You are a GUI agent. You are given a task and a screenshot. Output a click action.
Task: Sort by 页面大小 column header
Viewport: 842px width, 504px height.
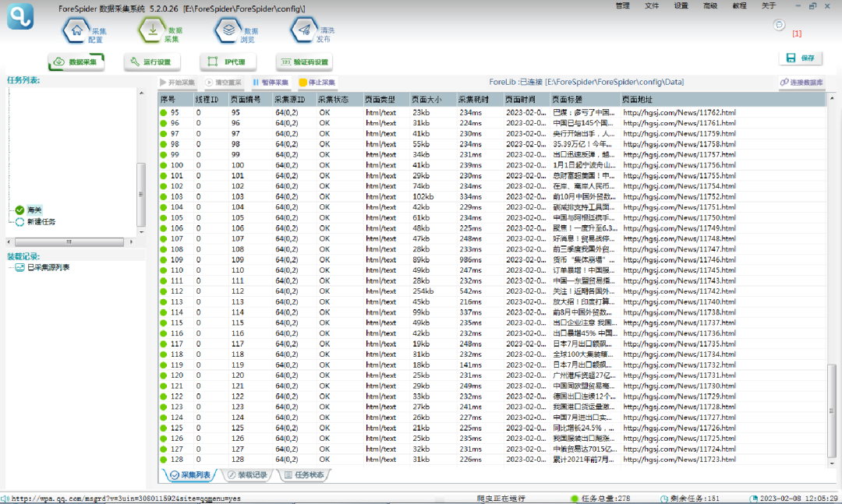[x=431, y=99]
